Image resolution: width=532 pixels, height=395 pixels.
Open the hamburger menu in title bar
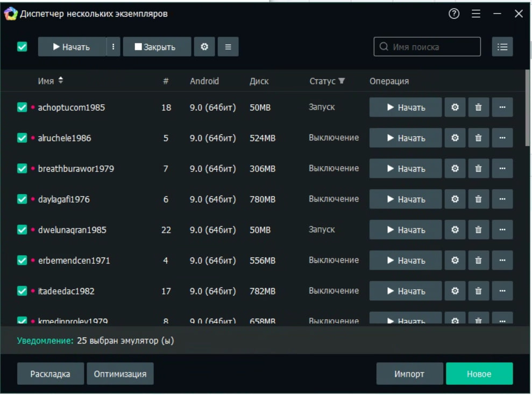[x=476, y=14]
